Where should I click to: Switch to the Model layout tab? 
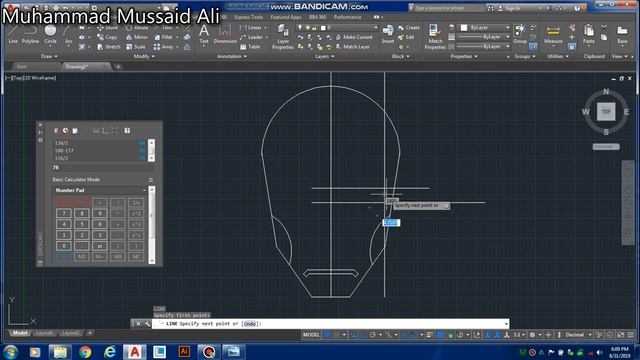point(20,333)
